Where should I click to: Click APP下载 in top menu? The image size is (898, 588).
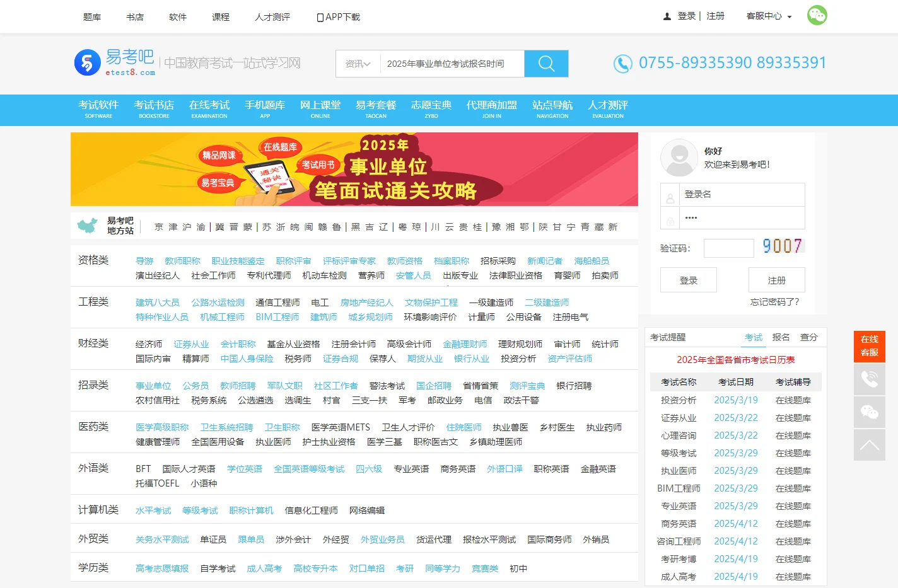point(339,17)
